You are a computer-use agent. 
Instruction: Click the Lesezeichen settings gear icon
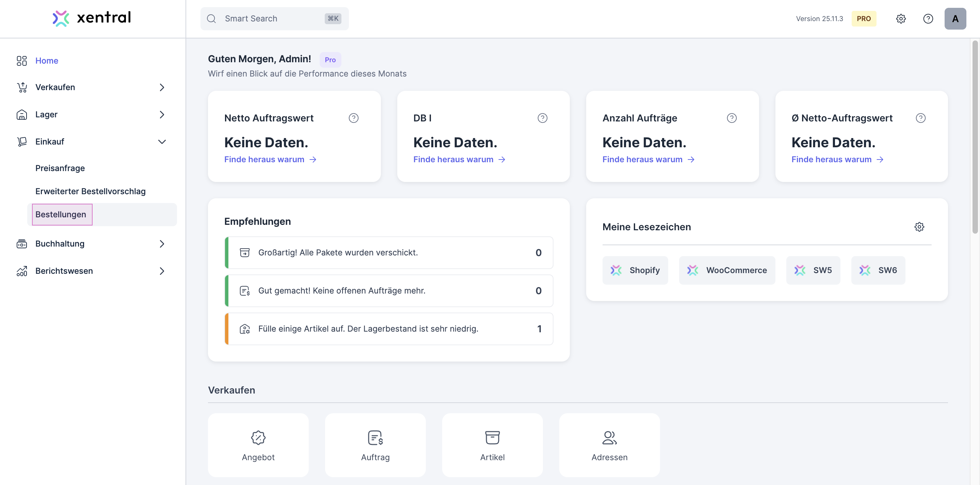(x=919, y=227)
